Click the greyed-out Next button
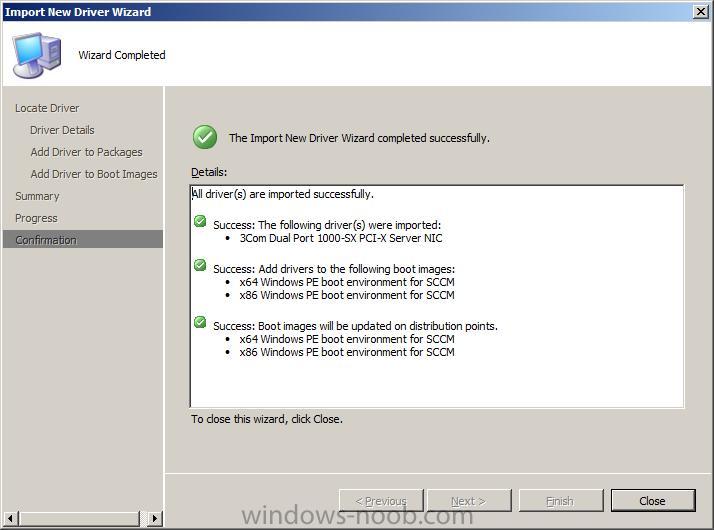 click(469, 501)
